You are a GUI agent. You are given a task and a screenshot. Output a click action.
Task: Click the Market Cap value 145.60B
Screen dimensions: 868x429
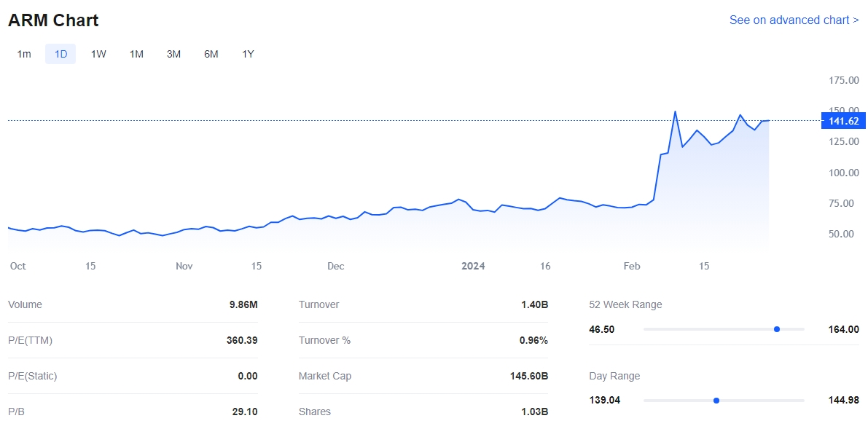[x=529, y=376]
